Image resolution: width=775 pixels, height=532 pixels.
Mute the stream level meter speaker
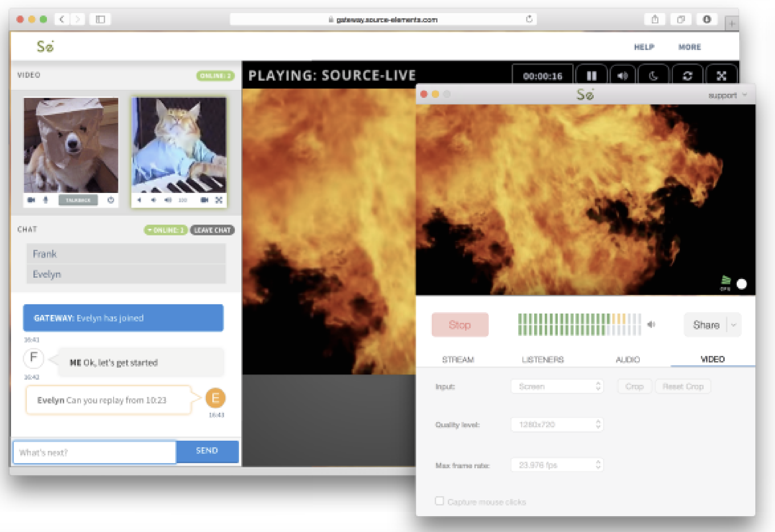coord(652,324)
